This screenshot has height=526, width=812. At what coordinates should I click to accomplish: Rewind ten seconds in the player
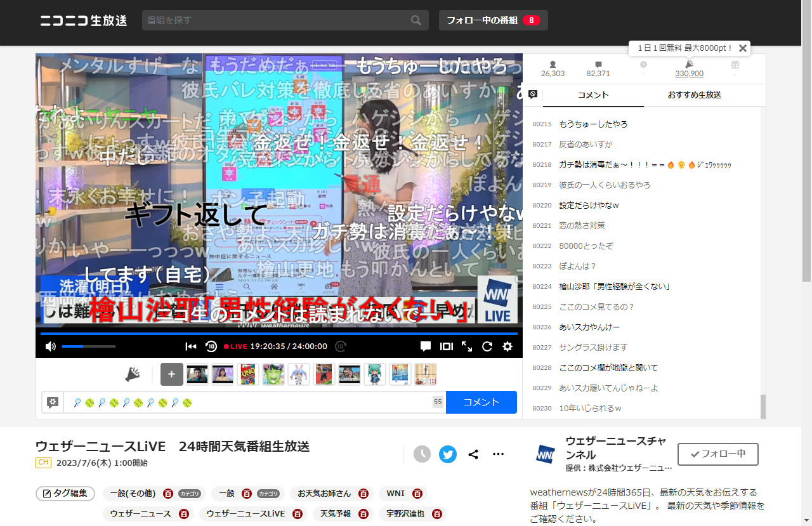211,346
